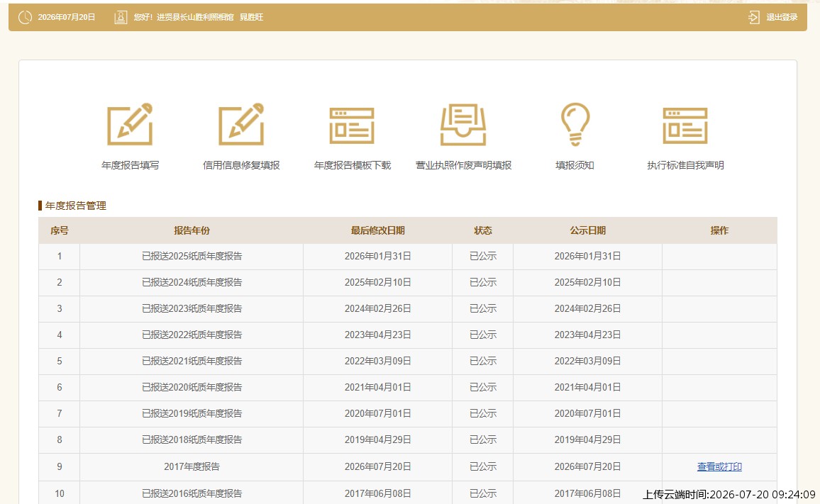820x504 pixels.
Task: Click the 营业执照作废声明填报 inbox icon
Action: pos(463,125)
